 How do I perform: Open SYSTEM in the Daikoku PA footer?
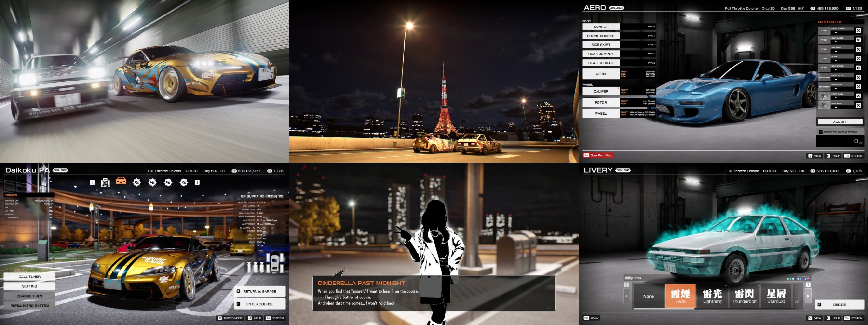tap(275, 318)
